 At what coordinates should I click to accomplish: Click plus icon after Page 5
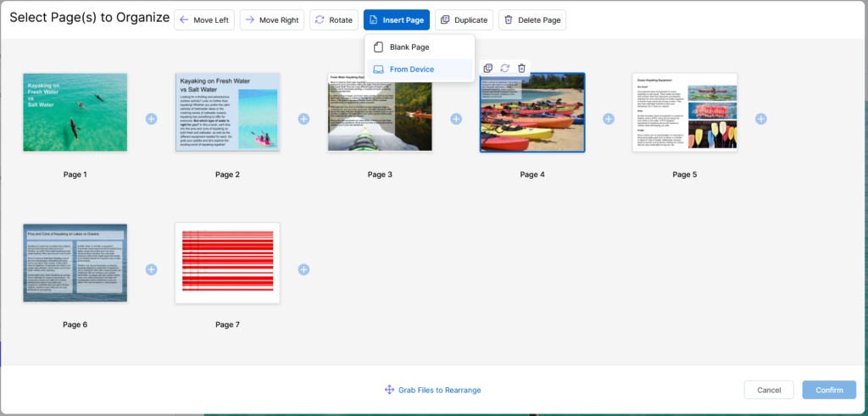click(x=761, y=119)
